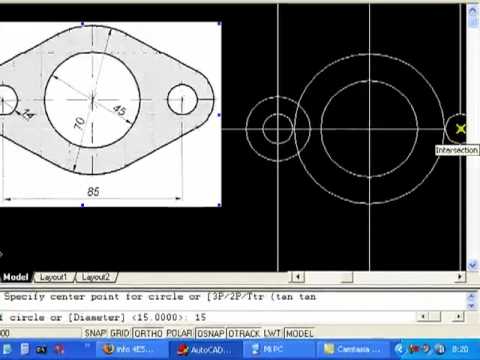
Task: Click the drawing area vertical scroll up arrow
Action: click(x=473, y=11)
